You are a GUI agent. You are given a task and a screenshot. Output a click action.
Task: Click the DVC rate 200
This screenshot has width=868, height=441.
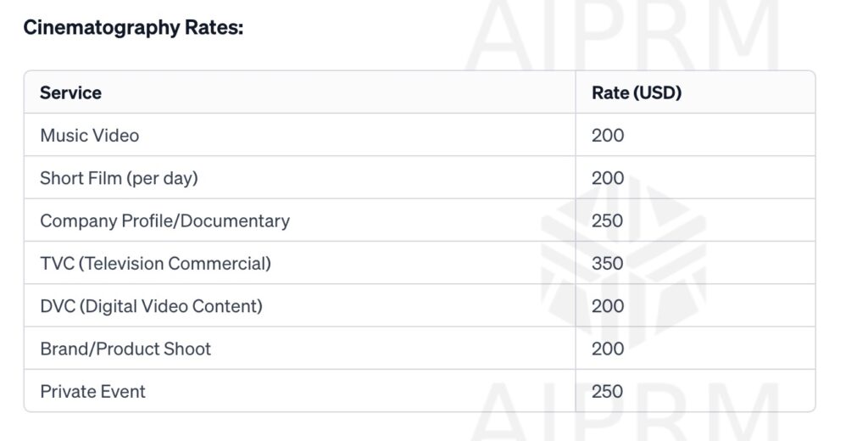608,306
